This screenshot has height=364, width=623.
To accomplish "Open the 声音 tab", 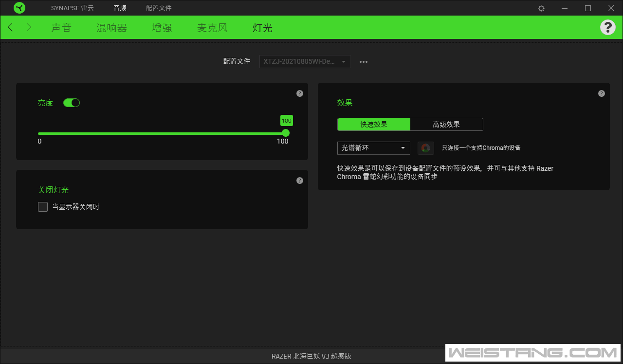I will [x=61, y=28].
